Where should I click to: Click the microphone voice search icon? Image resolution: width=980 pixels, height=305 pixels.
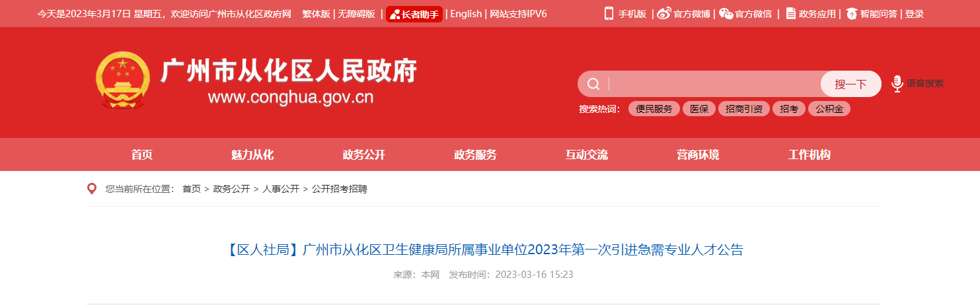[x=897, y=84]
